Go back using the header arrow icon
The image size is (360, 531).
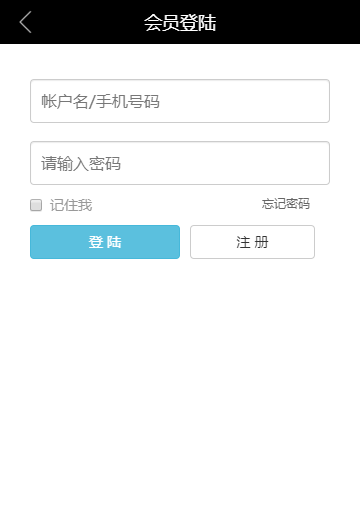tap(25, 22)
